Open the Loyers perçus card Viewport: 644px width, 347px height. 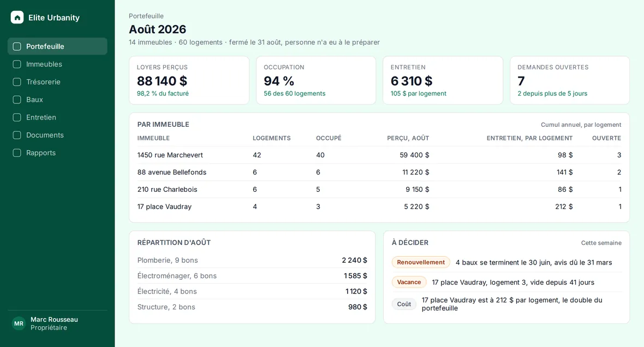(x=189, y=80)
